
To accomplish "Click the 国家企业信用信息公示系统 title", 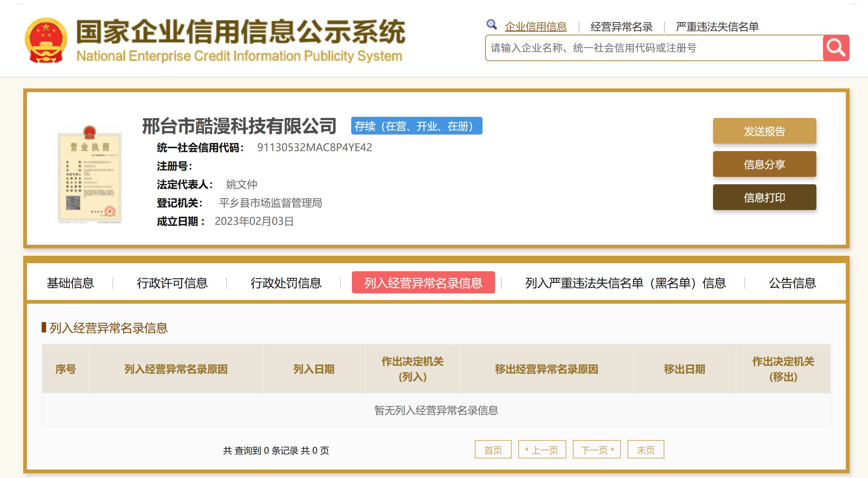I will point(241,31).
